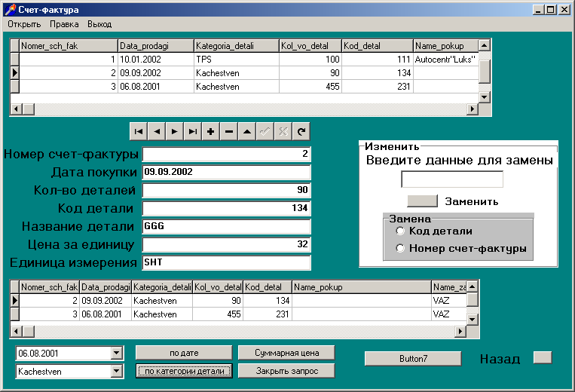
Task: Delete current record with minus button
Action: tap(229, 130)
